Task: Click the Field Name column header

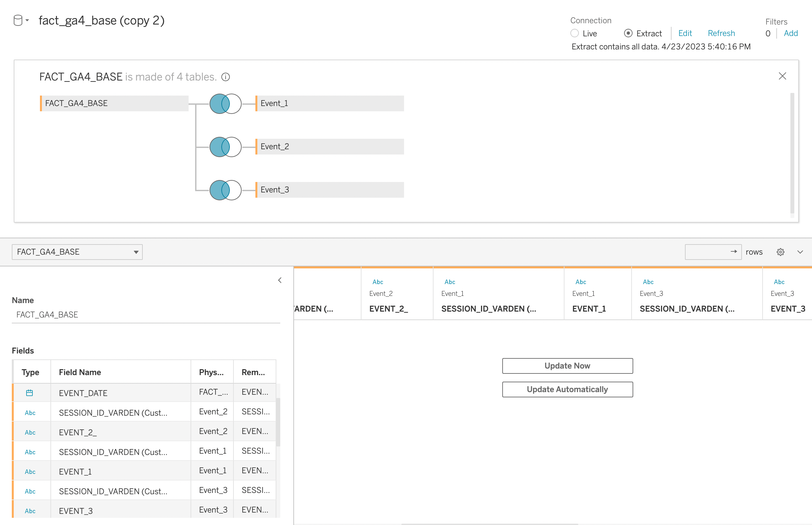Action: 121,372
